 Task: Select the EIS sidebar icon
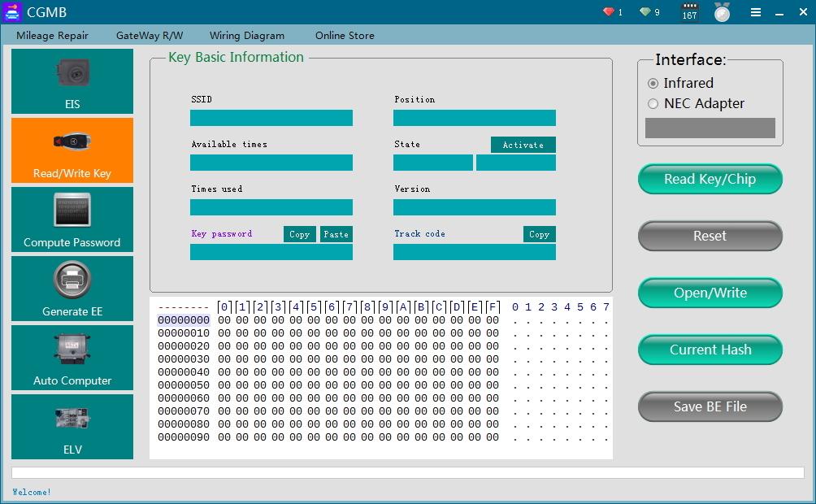click(72, 81)
